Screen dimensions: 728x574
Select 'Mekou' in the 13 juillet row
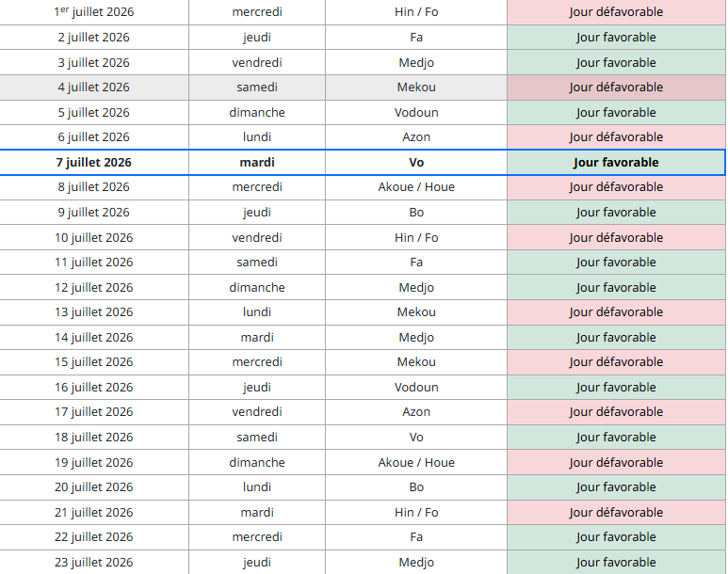coord(416,312)
